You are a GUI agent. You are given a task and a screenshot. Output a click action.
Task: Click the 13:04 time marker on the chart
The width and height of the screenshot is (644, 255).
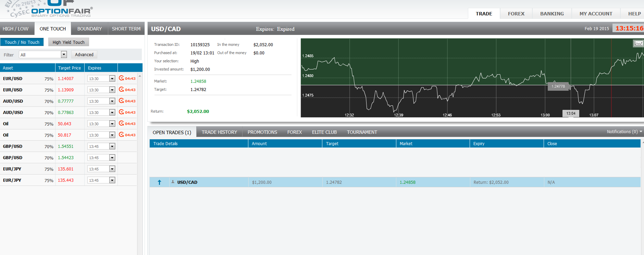click(571, 113)
